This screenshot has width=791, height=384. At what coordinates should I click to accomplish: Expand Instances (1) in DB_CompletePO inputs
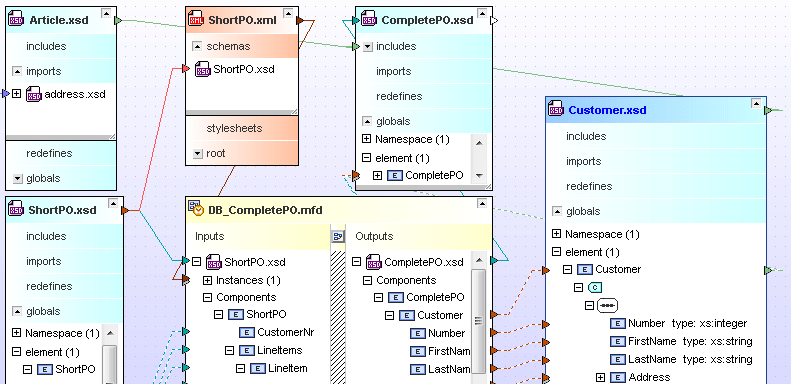(207, 280)
